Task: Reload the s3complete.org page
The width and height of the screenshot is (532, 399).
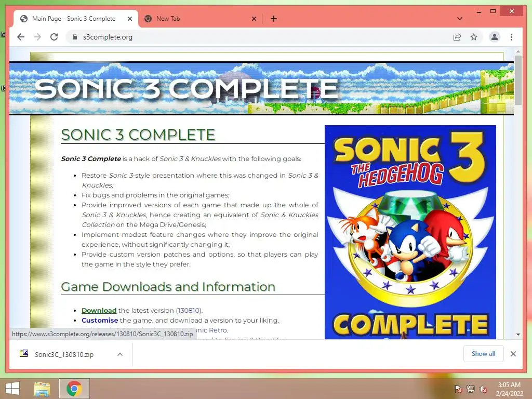Action: pyautogui.click(x=54, y=37)
